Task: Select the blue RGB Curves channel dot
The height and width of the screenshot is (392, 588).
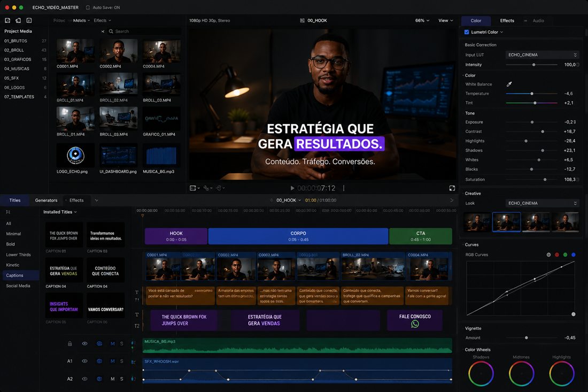Action: coord(574,255)
